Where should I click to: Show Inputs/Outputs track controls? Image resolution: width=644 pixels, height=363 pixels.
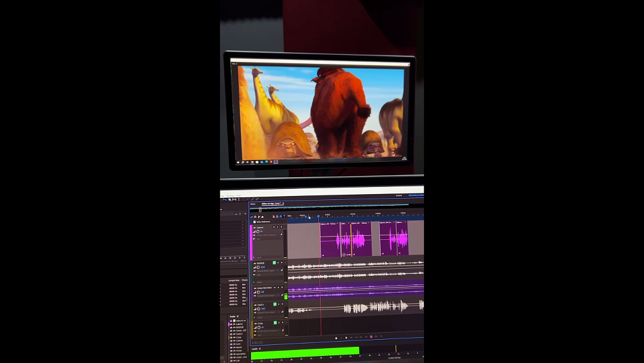click(x=252, y=217)
